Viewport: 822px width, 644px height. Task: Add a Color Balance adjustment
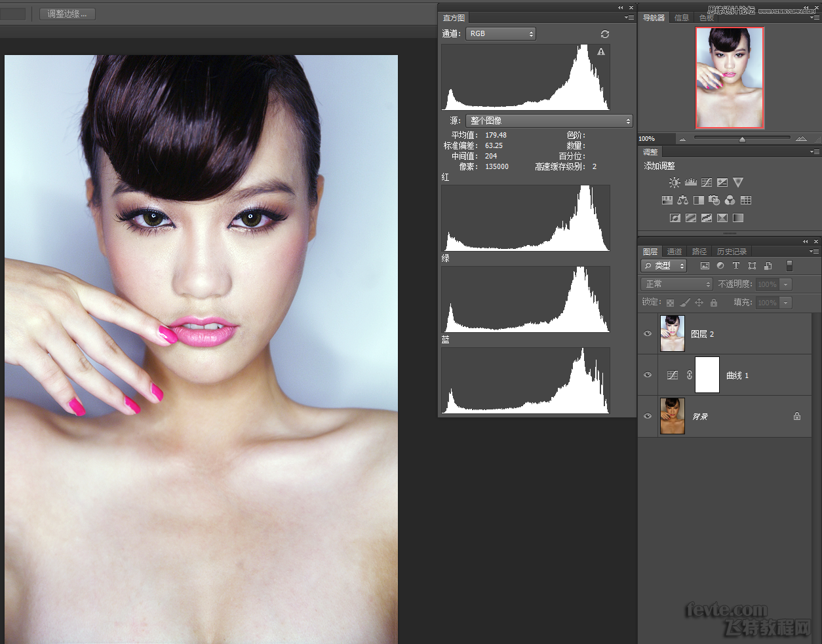tap(682, 200)
